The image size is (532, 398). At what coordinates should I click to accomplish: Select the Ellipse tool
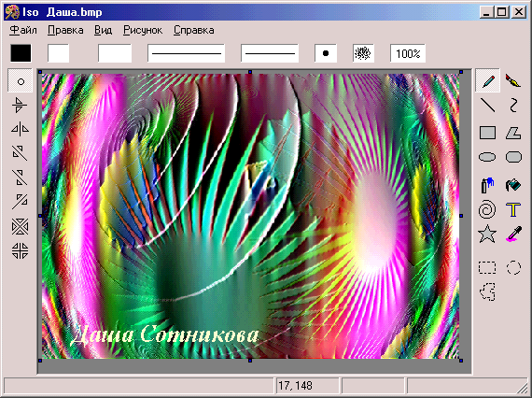coord(487,157)
